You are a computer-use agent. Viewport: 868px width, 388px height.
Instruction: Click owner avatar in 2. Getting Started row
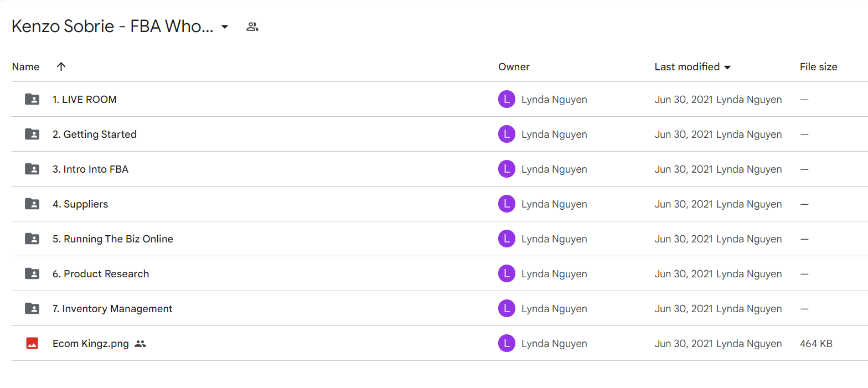tap(507, 134)
